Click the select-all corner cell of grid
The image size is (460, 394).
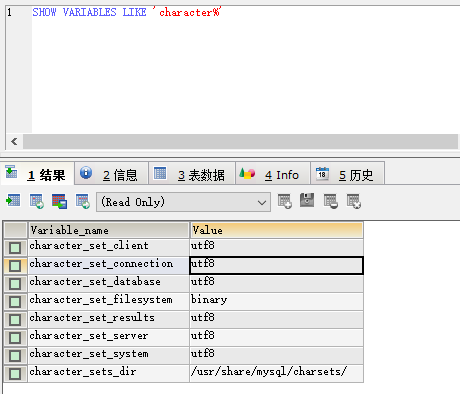(x=15, y=230)
